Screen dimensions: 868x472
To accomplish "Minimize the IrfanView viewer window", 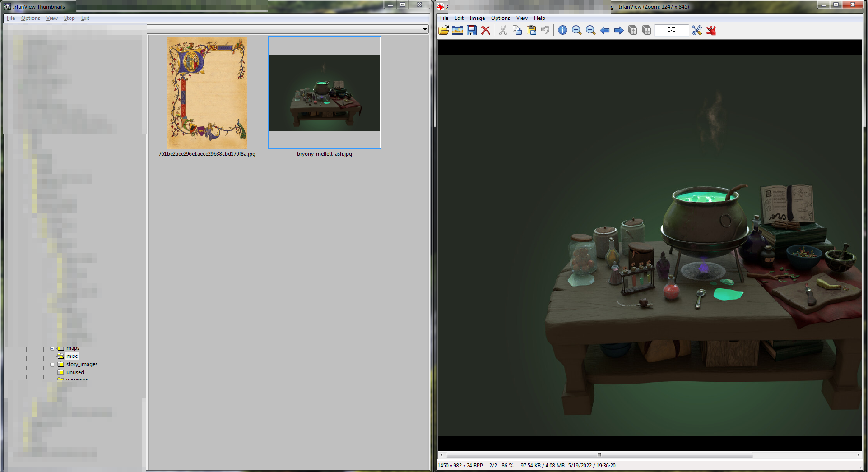I will click(823, 5).
